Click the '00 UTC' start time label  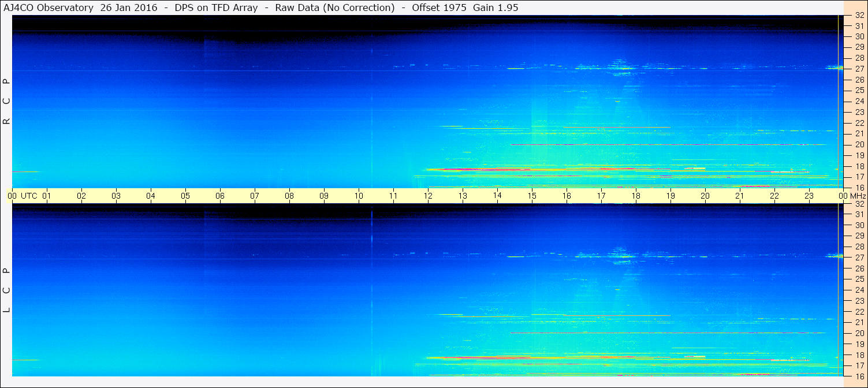click(23, 196)
